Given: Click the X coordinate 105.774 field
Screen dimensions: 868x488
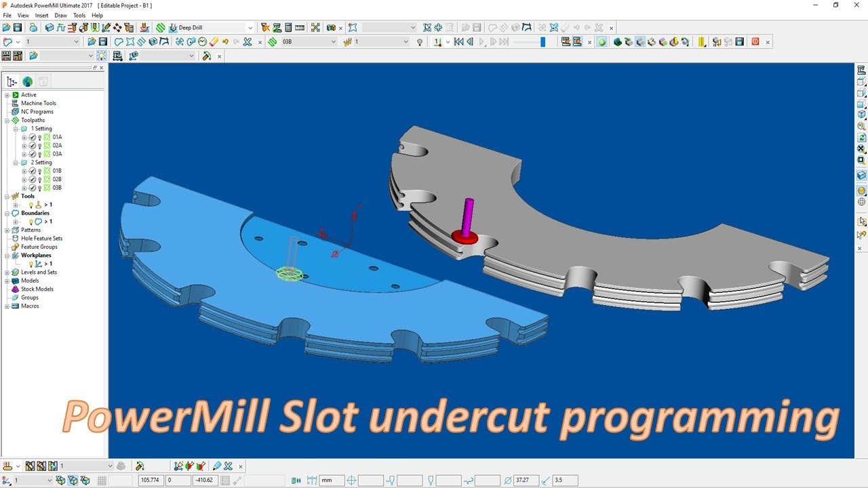Looking at the screenshot, I should coord(151,481).
